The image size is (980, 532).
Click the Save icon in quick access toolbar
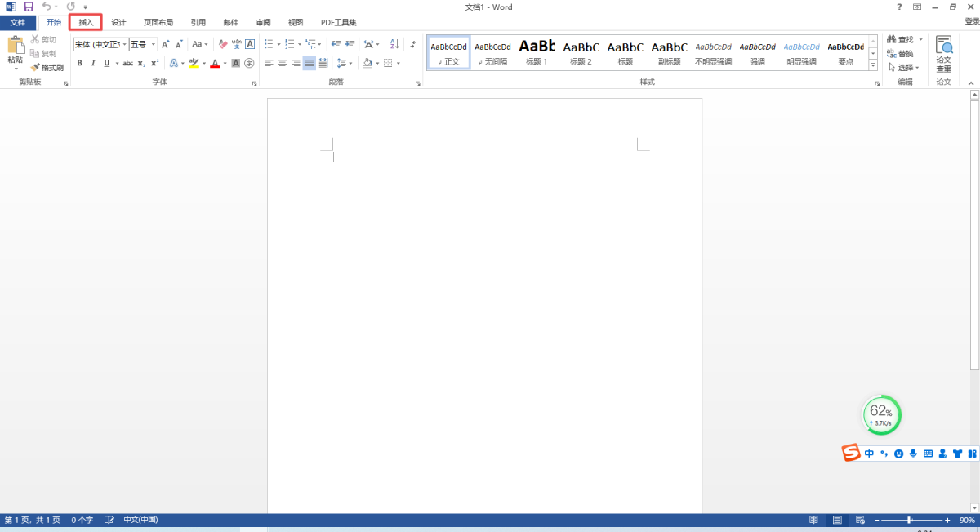click(29, 7)
